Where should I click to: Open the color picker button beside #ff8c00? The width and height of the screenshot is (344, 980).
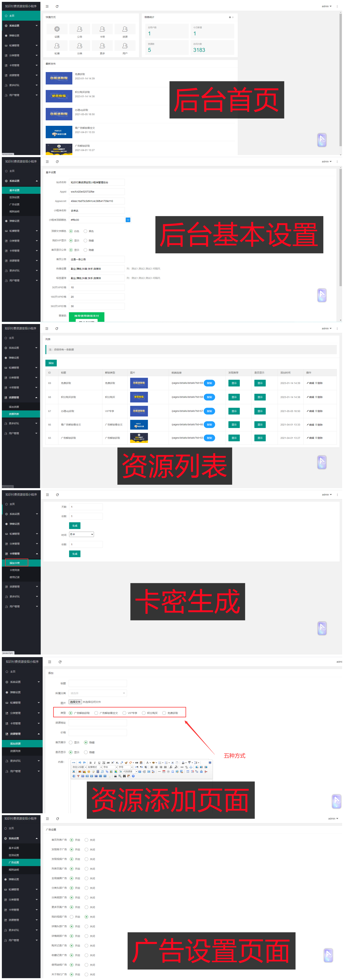[128, 220]
